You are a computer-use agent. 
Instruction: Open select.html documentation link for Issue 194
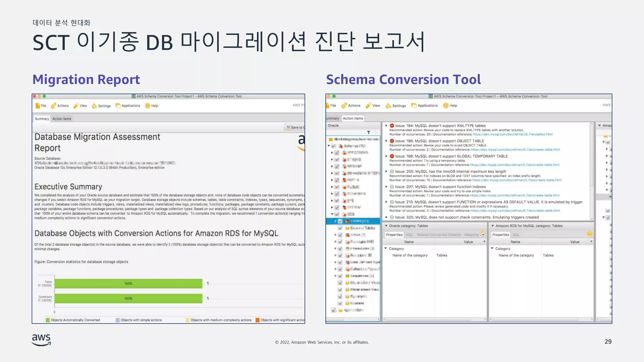[x=513, y=134]
